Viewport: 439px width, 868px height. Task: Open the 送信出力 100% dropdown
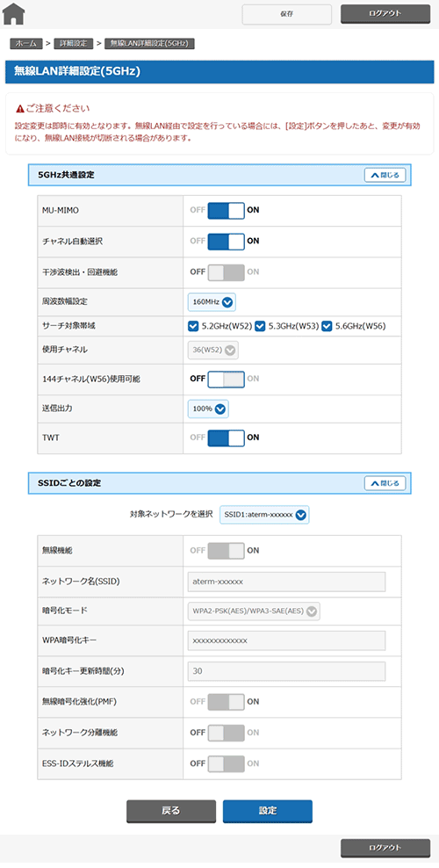coord(208,409)
